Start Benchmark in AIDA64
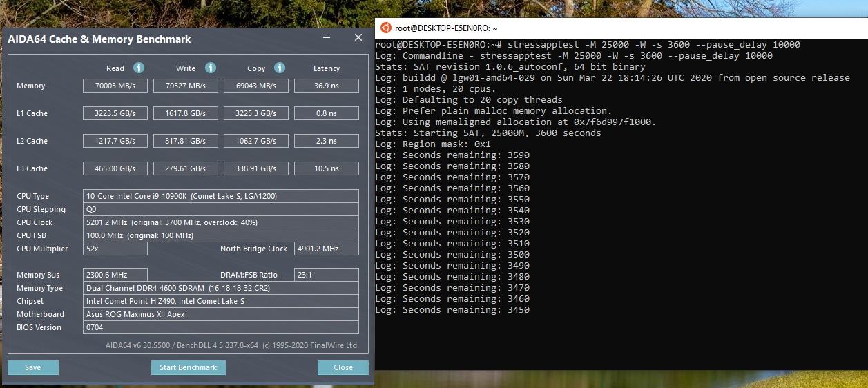Viewport: 868px width, 388px height. (x=189, y=367)
